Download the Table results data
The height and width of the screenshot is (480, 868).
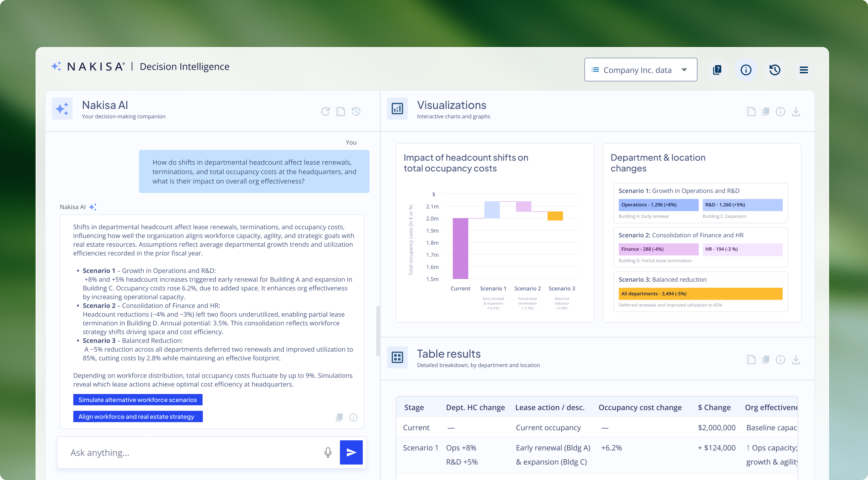(x=796, y=359)
